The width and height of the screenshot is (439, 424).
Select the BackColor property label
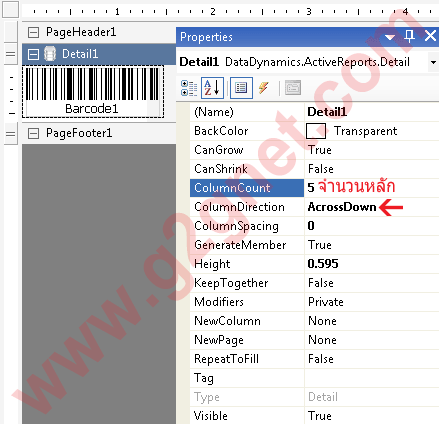[221, 131]
